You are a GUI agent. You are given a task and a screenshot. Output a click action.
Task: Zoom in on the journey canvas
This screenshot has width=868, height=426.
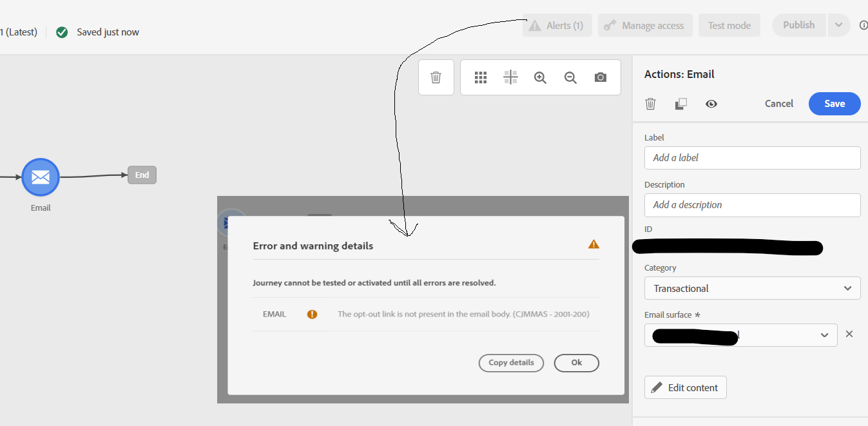[540, 77]
